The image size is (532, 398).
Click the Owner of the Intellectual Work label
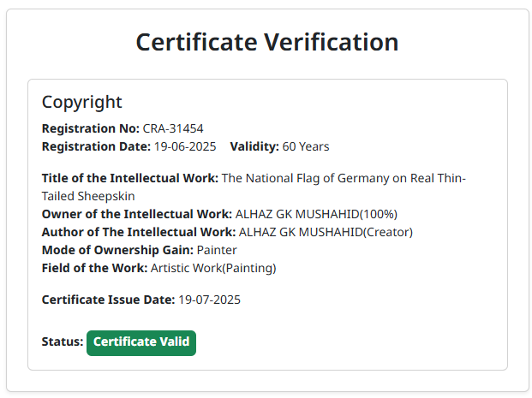click(x=137, y=214)
